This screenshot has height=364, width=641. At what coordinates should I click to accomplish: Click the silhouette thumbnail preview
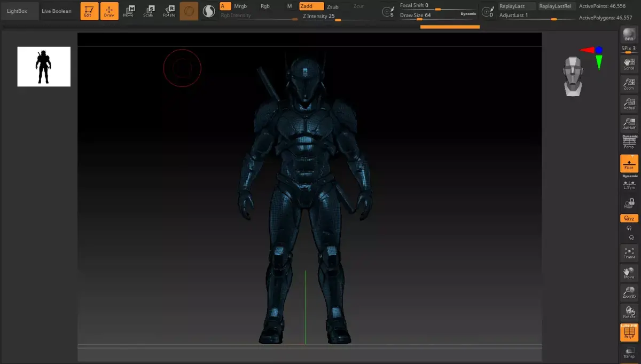pos(44,67)
